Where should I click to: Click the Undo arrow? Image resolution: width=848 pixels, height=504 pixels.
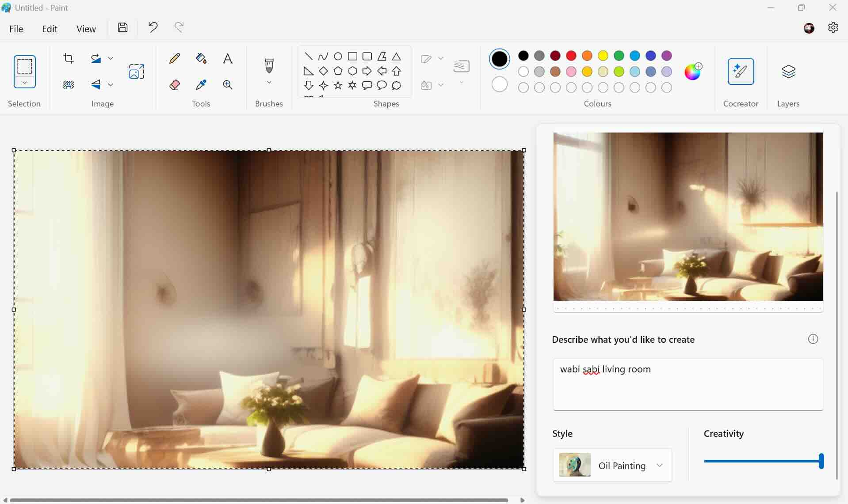[153, 28]
